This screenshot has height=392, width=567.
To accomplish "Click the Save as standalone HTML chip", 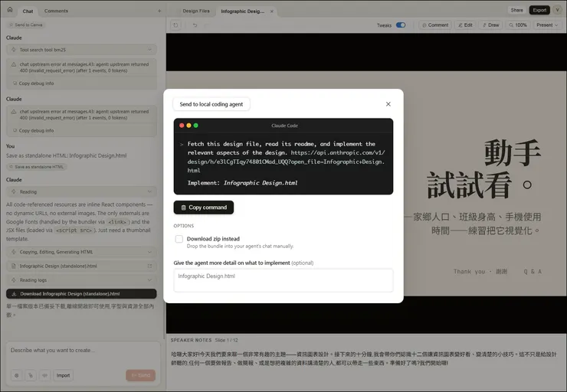I will point(37,167).
